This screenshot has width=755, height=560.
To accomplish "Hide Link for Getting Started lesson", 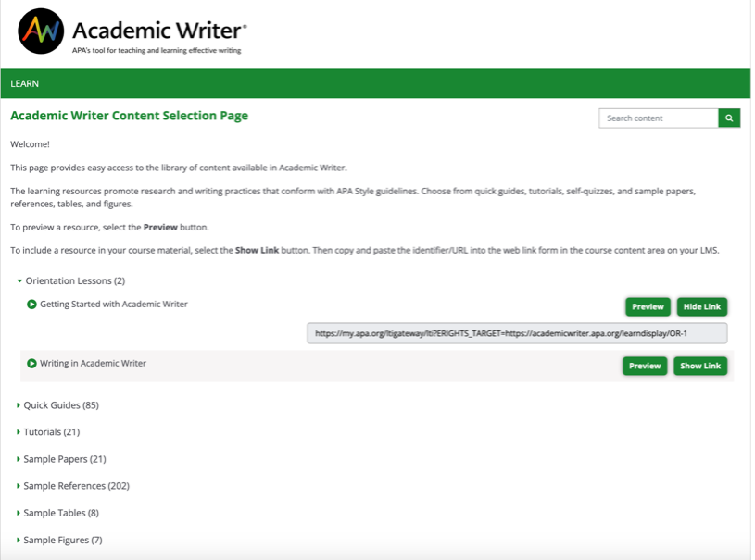I will [x=702, y=306].
